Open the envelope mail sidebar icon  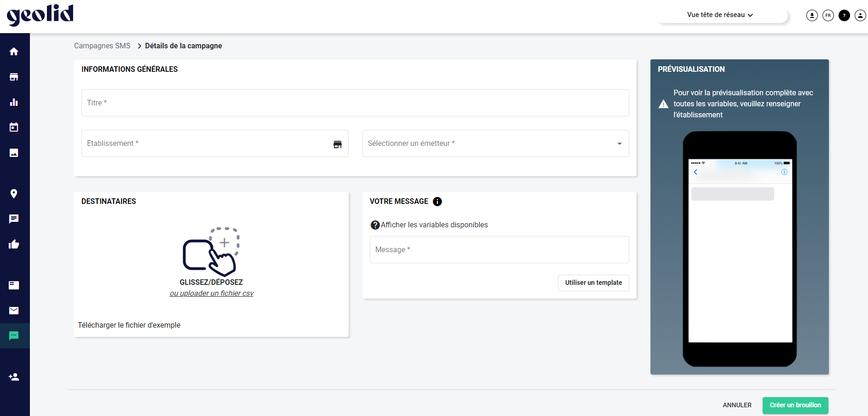[14, 311]
